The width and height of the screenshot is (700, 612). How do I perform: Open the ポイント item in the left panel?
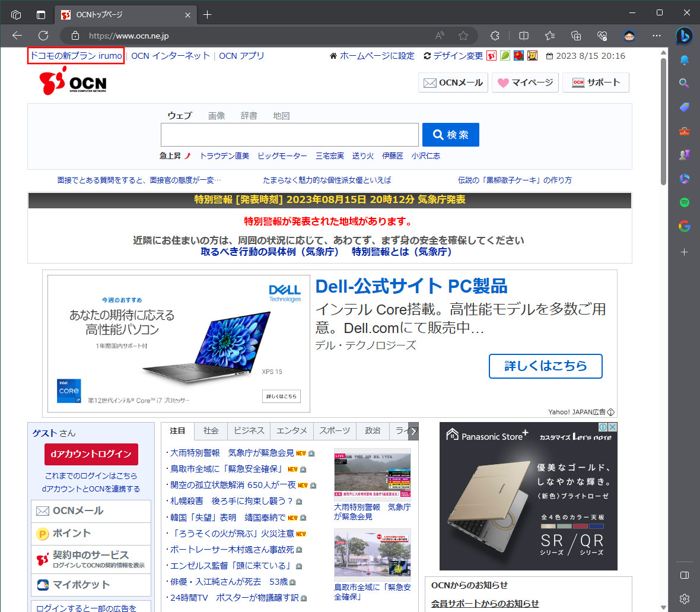click(x=91, y=534)
